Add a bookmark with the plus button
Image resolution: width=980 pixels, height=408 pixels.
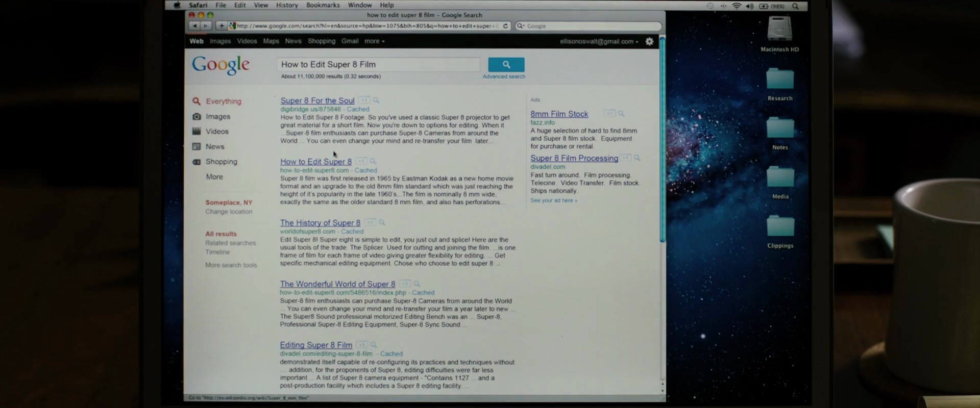pyautogui.click(x=221, y=25)
